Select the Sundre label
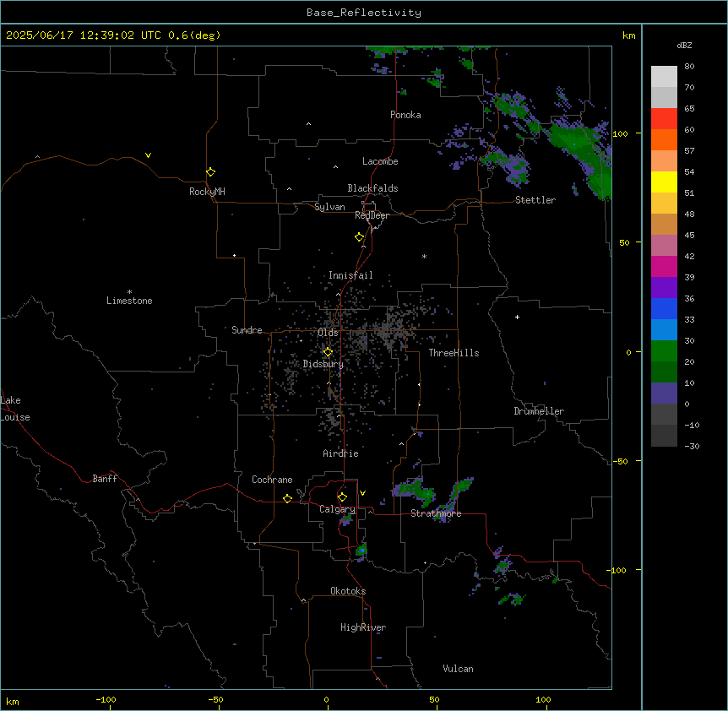 (247, 330)
